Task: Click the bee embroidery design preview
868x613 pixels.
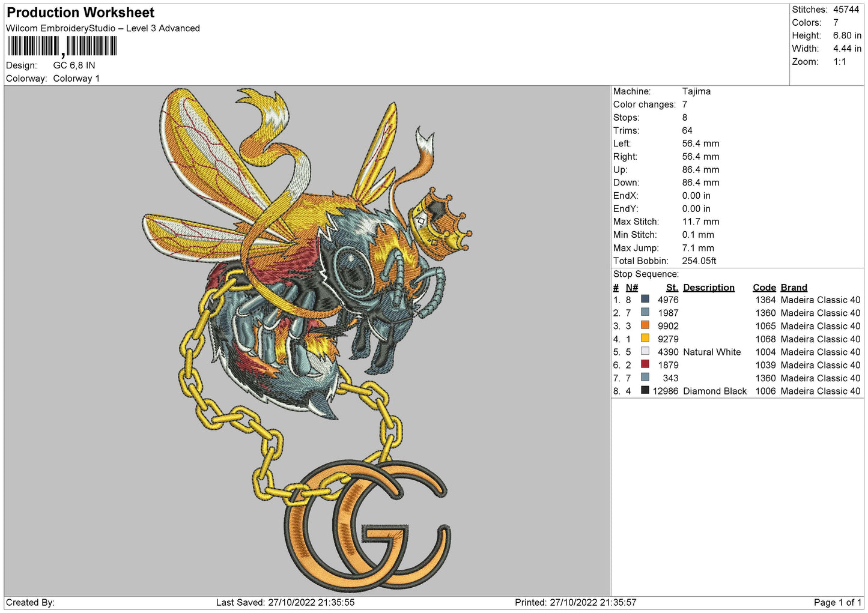Action: pyautogui.click(x=307, y=340)
